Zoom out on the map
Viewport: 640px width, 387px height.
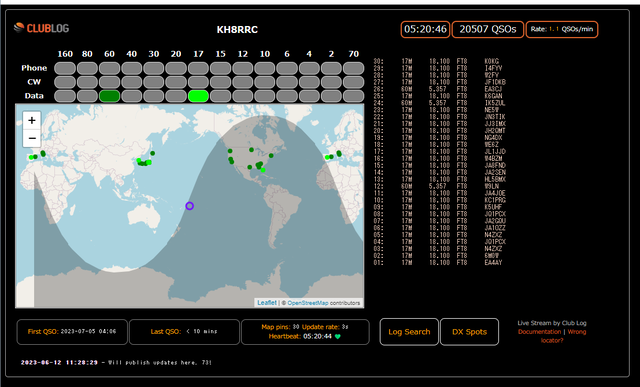tap(32, 138)
